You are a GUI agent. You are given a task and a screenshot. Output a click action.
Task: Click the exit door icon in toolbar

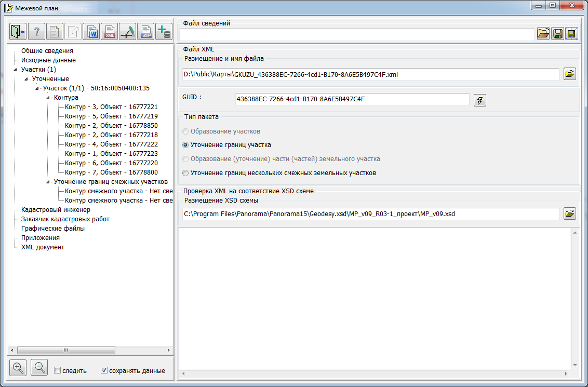[x=18, y=32]
